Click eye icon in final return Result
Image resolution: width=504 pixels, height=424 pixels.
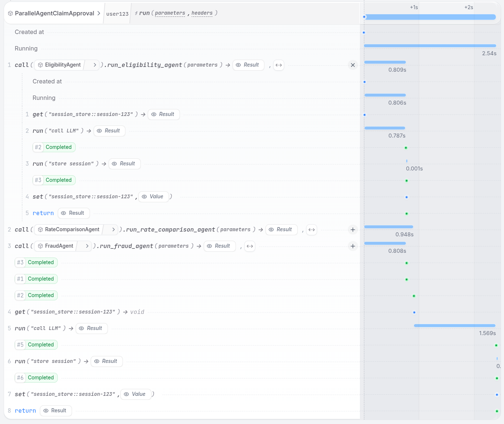point(46,410)
